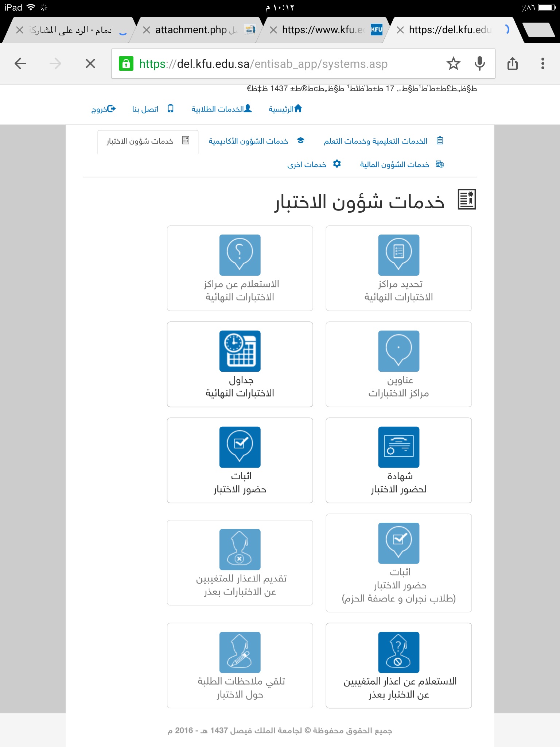560x747 pixels.
Task: Tap the green secure lock icon
Action: click(126, 64)
